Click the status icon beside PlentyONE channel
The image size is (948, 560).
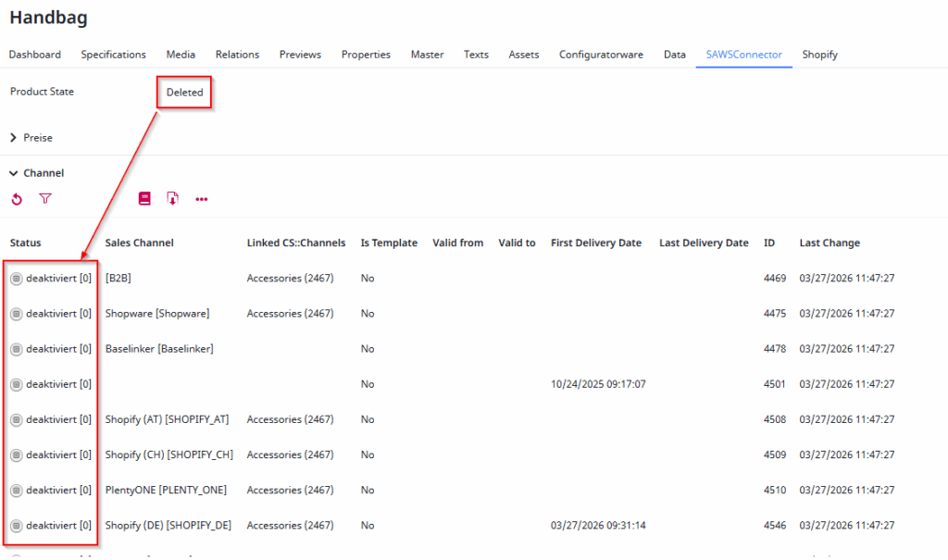coord(16,490)
